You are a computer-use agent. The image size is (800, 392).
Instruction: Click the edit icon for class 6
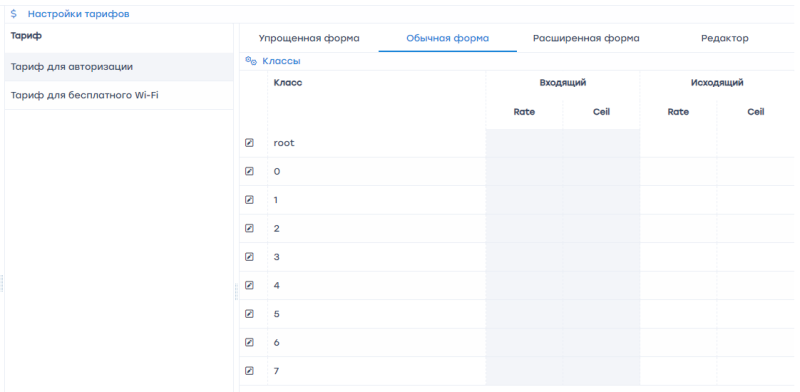249,342
